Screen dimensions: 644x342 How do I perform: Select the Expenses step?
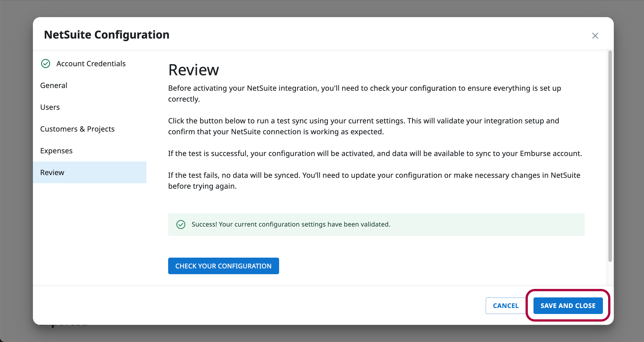point(56,151)
